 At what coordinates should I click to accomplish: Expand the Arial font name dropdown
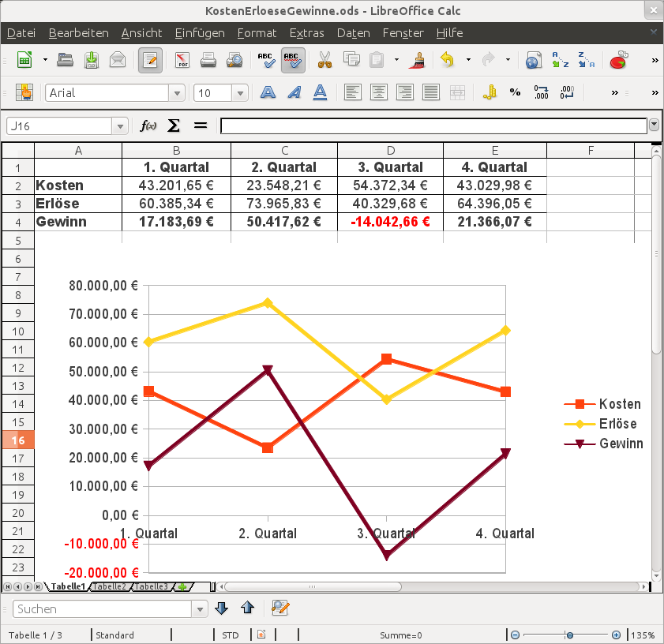178,93
